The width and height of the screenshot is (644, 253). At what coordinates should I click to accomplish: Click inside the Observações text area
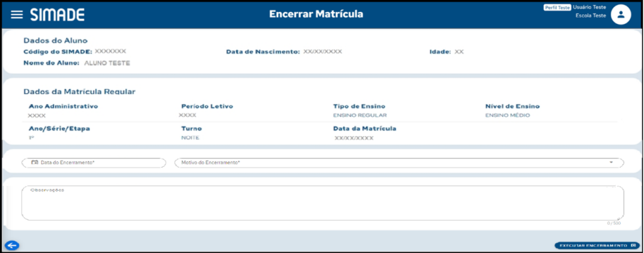[x=323, y=203]
